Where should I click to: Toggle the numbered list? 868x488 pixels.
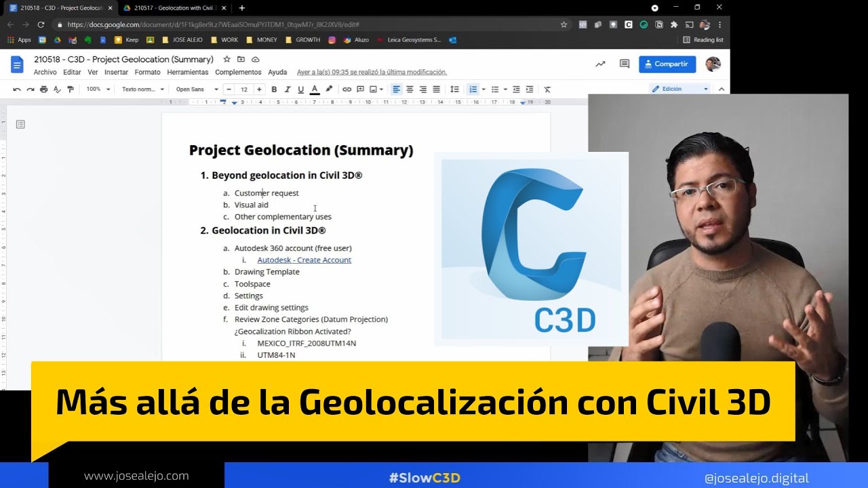coord(473,89)
